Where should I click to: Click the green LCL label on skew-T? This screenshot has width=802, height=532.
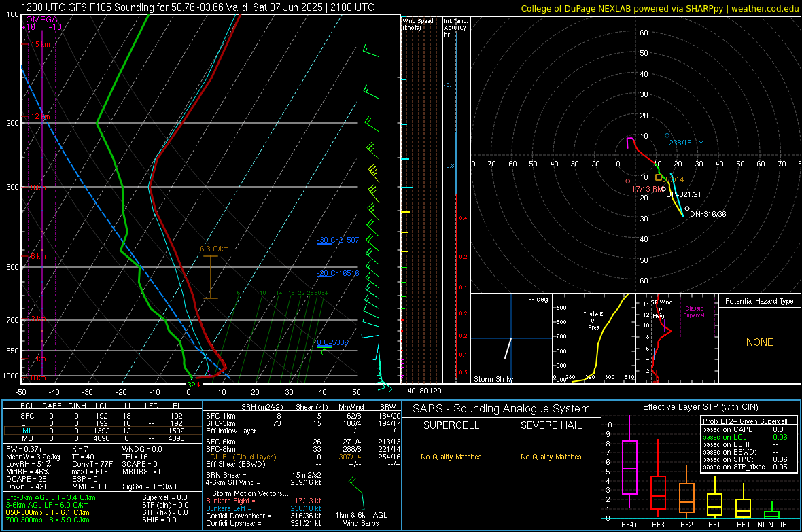point(324,353)
